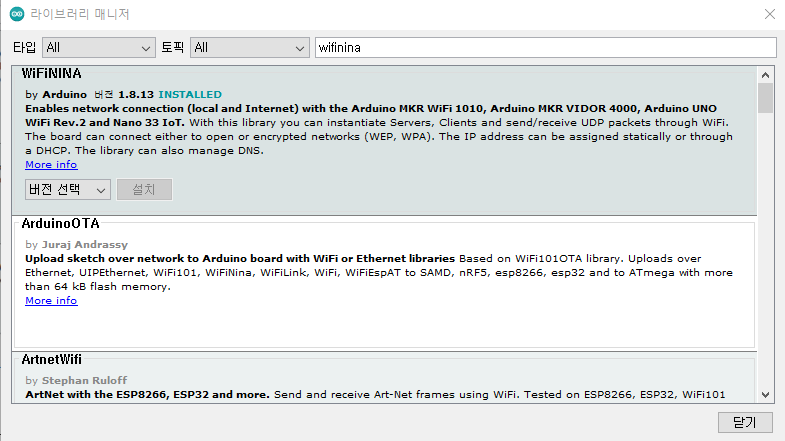Image resolution: width=785 pixels, height=441 pixels.
Task: Select the ArduinoOTA library entry title
Action: coord(60,224)
